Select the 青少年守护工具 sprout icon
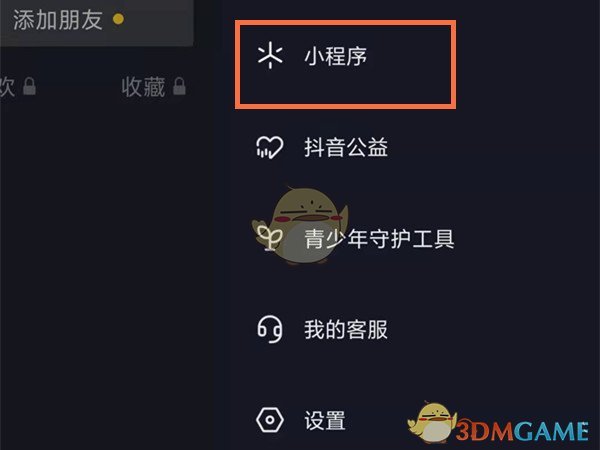 [x=270, y=238]
